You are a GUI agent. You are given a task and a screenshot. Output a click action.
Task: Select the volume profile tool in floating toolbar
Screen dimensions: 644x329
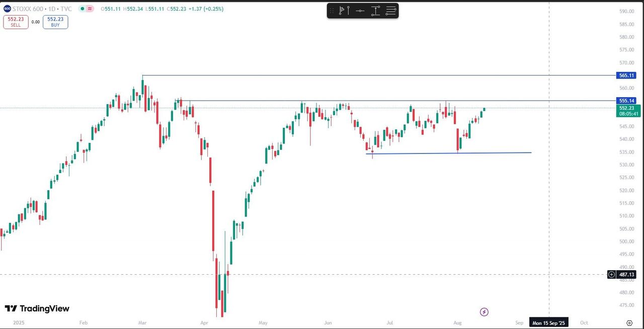[x=344, y=11]
